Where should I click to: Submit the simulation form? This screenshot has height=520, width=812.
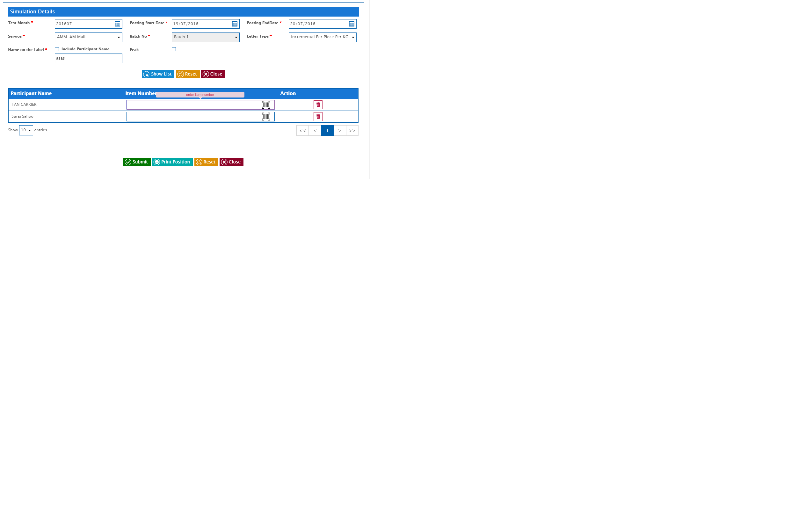coord(137,162)
